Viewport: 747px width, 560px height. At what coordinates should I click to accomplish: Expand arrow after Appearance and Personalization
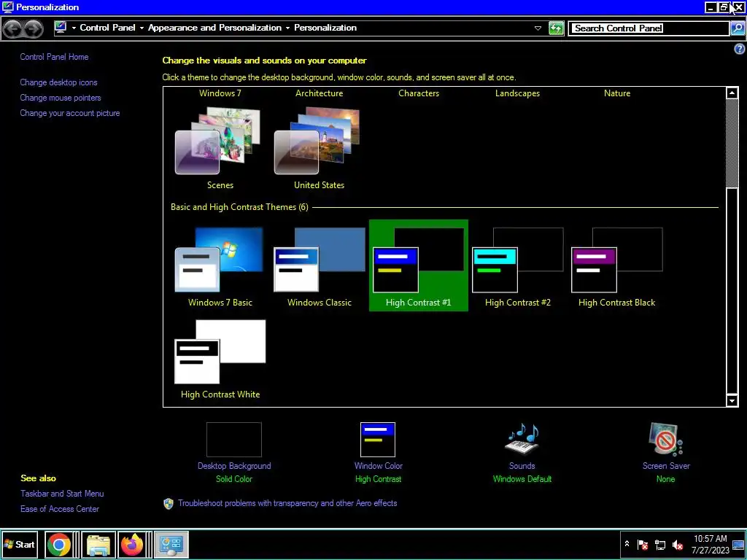[287, 28]
